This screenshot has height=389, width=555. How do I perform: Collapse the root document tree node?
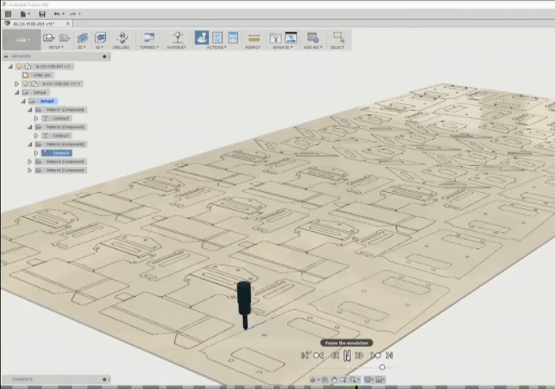point(11,67)
